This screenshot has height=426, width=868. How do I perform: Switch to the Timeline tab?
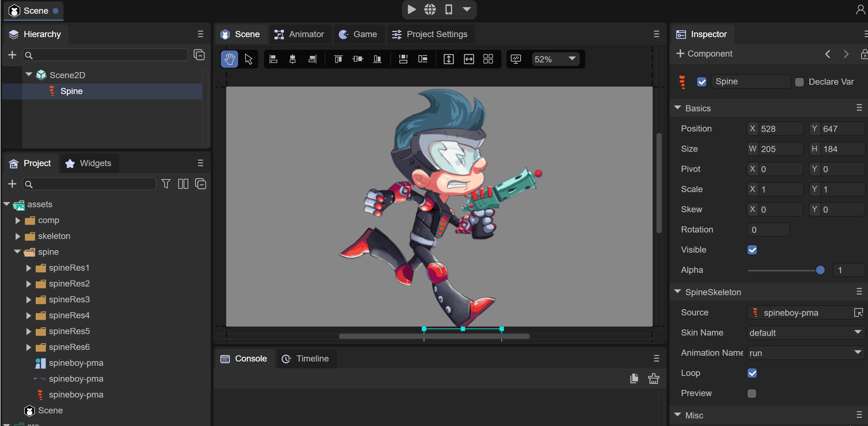pos(306,359)
